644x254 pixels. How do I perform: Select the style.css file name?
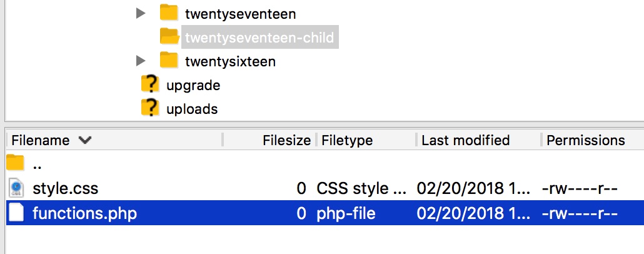point(65,188)
